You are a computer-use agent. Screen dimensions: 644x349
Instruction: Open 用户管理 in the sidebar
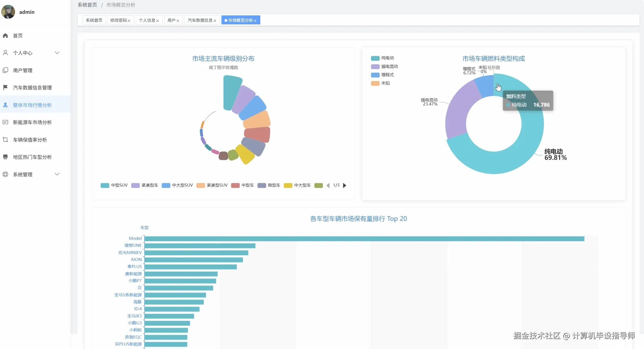point(23,70)
